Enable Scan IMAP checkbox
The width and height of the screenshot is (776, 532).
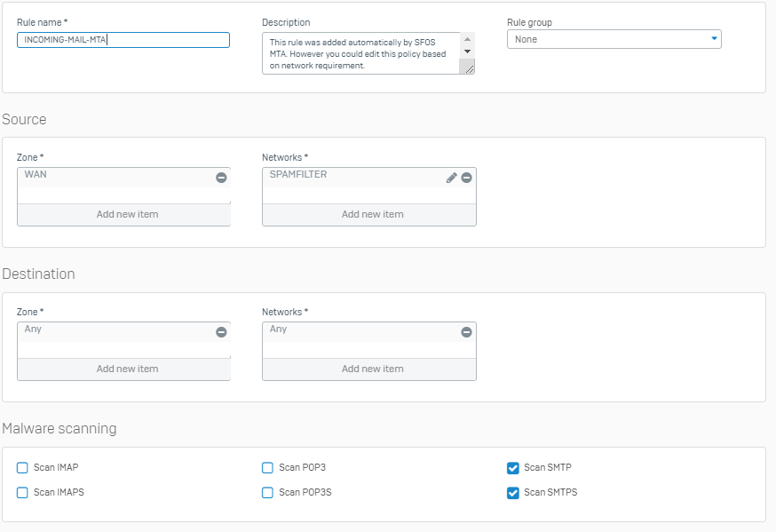pyautogui.click(x=23, y=468)
